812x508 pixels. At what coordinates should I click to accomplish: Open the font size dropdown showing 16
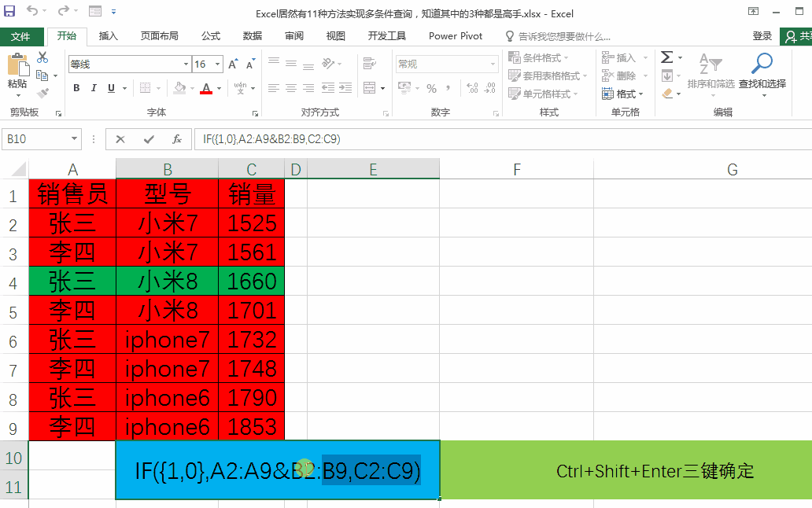point(217,64)
